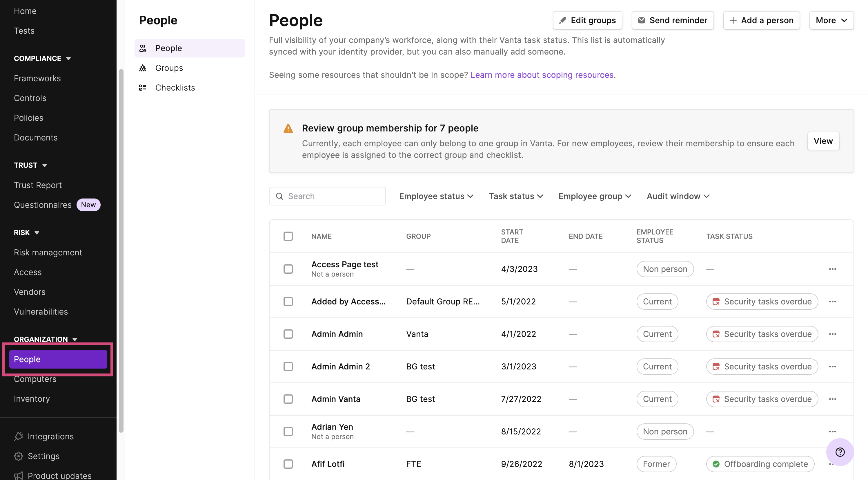Image resolution: width=868 pixels, height=480 pixels.
Task: Collapse the TRUST sidebar section
Action: [x=30, y=165]
